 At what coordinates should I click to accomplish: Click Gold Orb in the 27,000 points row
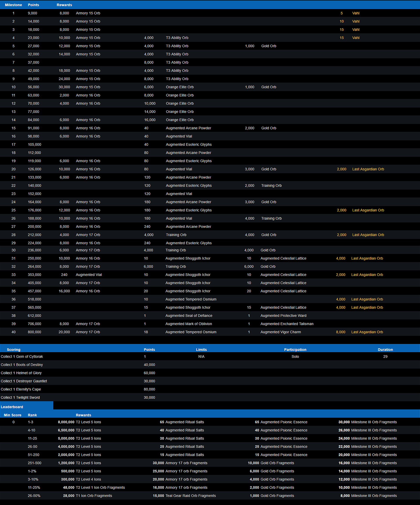click(269, 46)
